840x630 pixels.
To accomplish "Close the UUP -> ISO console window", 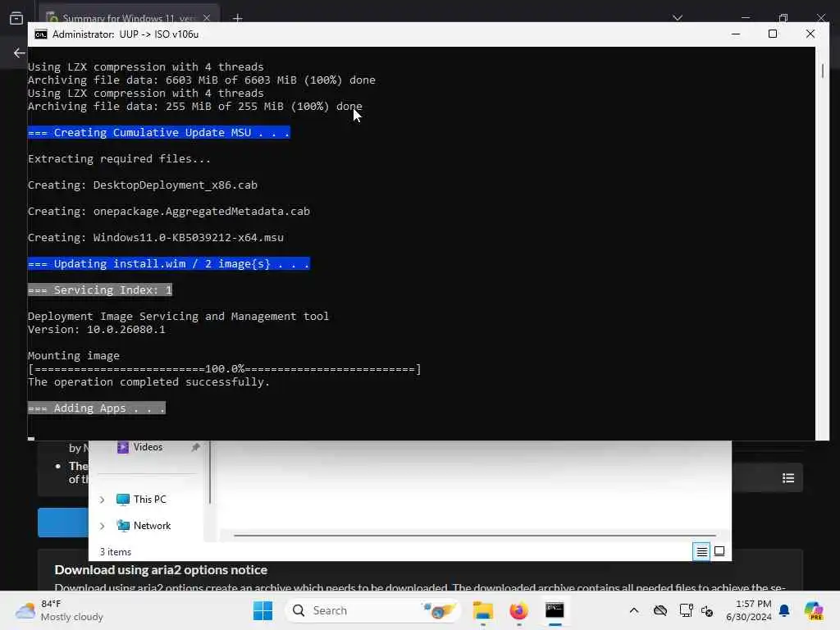I will [x=810, y=34].
